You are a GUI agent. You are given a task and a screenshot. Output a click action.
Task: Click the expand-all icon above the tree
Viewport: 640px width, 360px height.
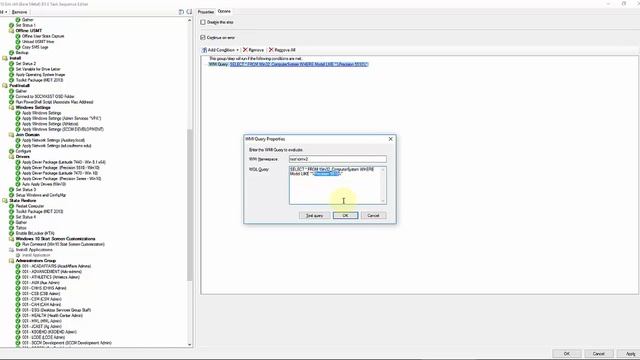[181, 12]
